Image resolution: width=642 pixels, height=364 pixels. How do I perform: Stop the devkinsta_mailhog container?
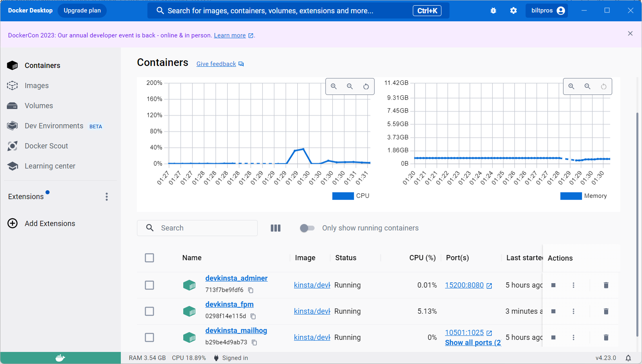click(553, 337)
